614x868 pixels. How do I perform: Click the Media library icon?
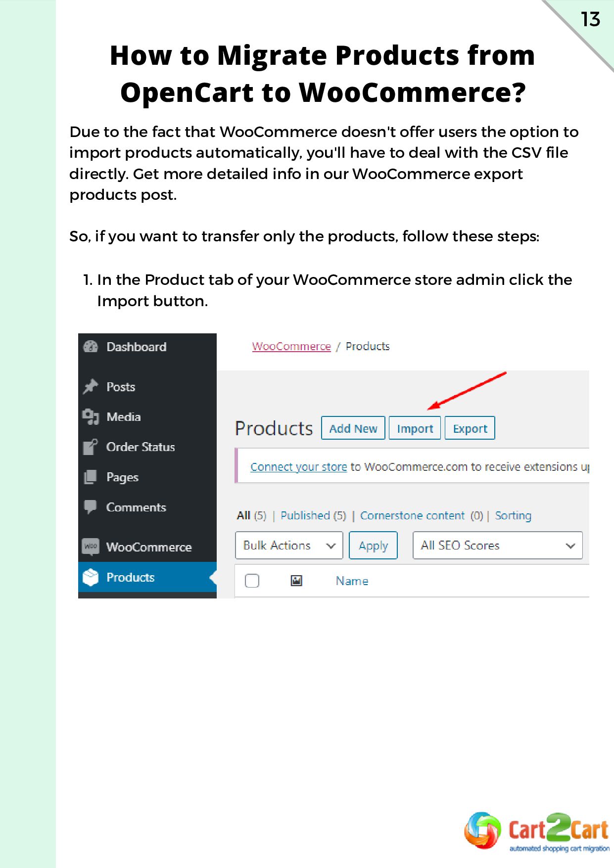click(x=91, y=417)
